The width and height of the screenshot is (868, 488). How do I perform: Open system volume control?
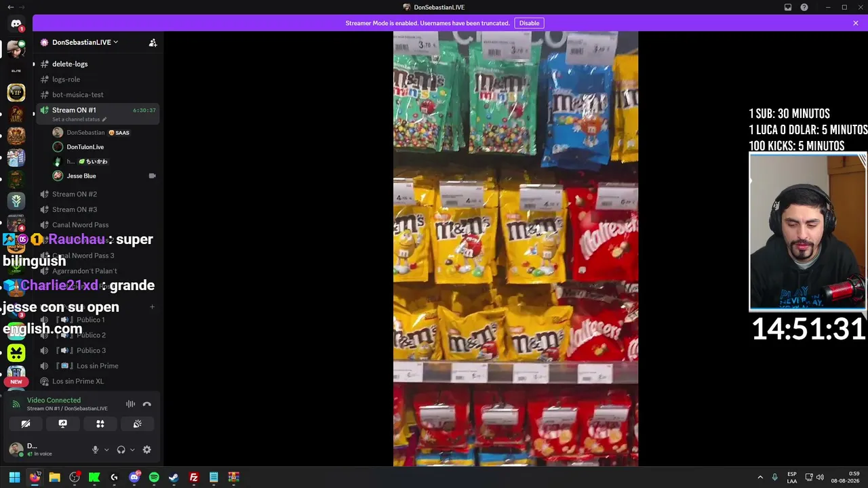[820, 477]
